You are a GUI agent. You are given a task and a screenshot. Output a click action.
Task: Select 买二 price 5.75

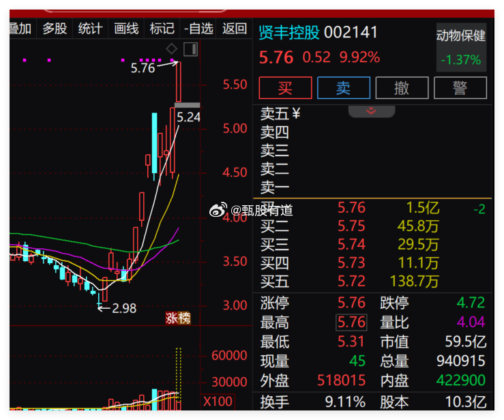[351, 226]
